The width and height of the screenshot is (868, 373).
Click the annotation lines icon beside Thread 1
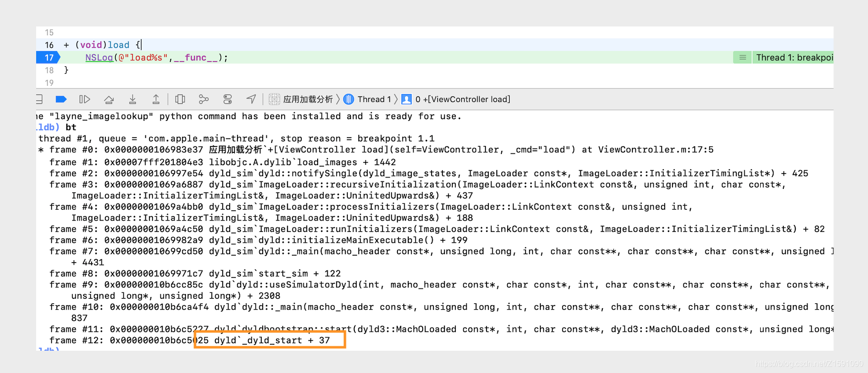pyautogui.click(x=742, y=57)
